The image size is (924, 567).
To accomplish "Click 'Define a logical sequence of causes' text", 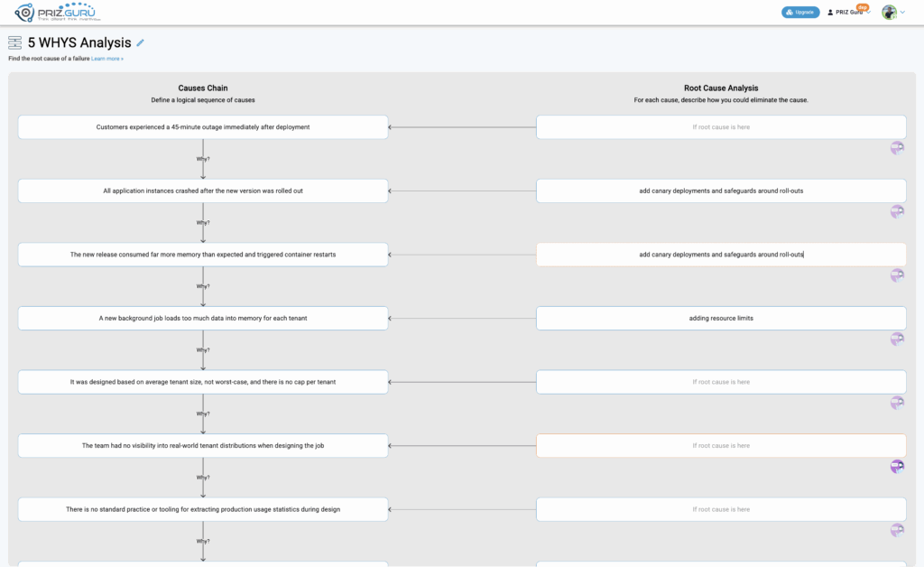I will tap(203, 100).
